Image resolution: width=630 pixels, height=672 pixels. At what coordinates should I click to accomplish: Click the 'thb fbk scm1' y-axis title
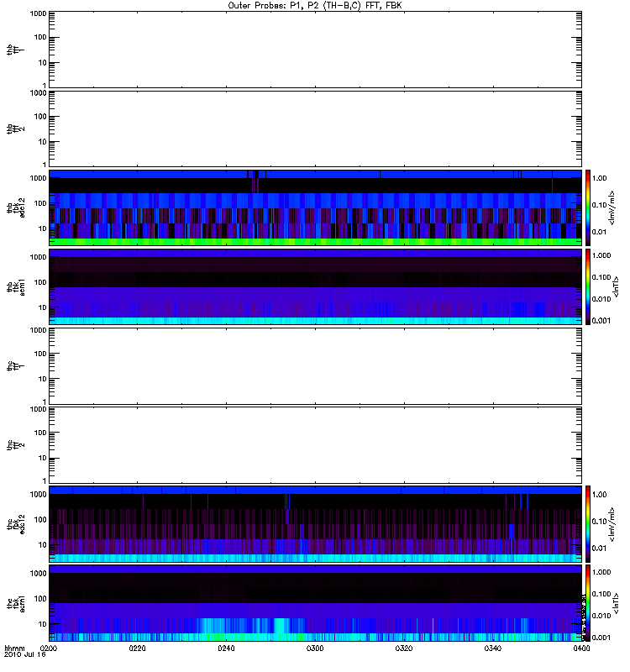16,286
